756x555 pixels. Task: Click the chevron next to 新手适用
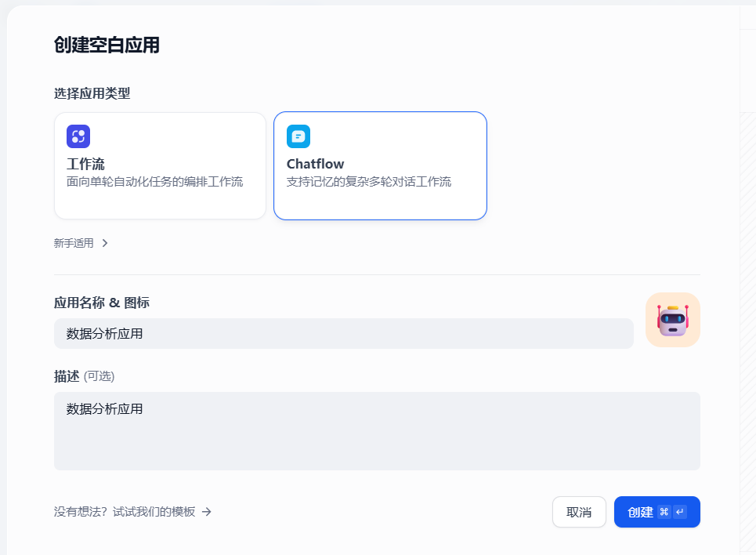[x=105, y=243]
